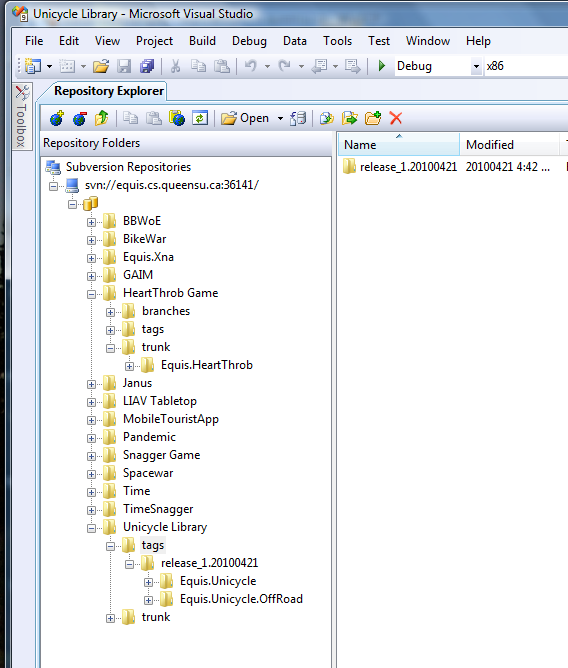Select the Spacewar folder

[148, 473]
